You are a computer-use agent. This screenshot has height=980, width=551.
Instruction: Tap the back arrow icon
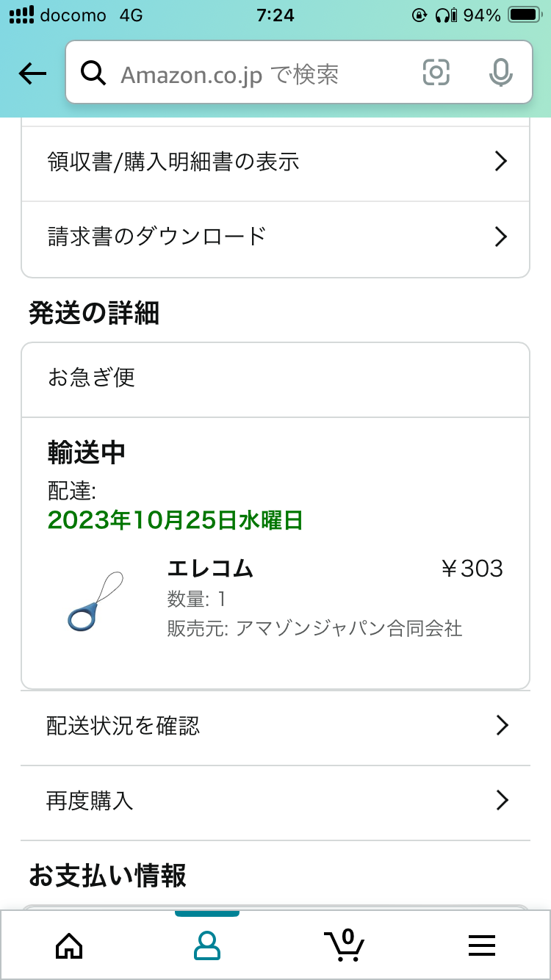pyautogui.click(x=32, y=73)
